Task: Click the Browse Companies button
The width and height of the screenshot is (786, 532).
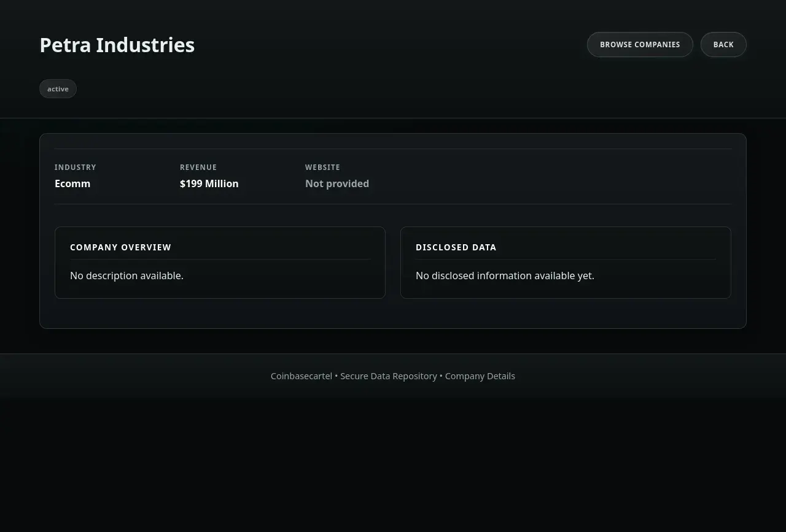Action: click(640, 45)
